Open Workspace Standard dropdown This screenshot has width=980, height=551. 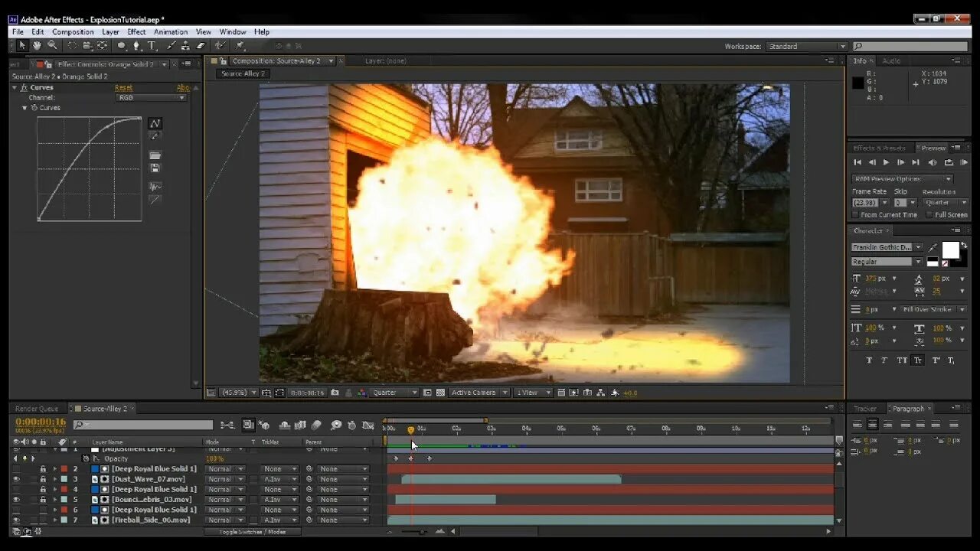pyautogui.click(x=806, y=47)
